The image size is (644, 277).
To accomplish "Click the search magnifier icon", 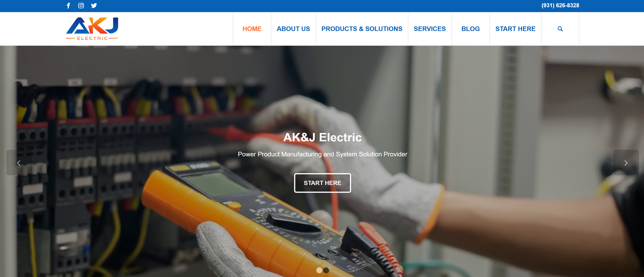I will pyautogui.click(x=560, y=29).
